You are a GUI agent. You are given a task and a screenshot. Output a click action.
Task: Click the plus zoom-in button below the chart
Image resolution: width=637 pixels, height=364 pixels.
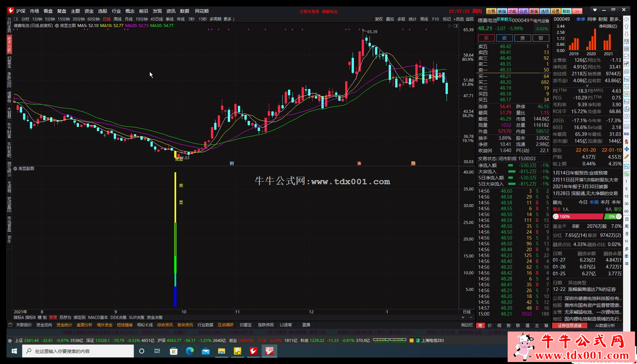(463, 318)
